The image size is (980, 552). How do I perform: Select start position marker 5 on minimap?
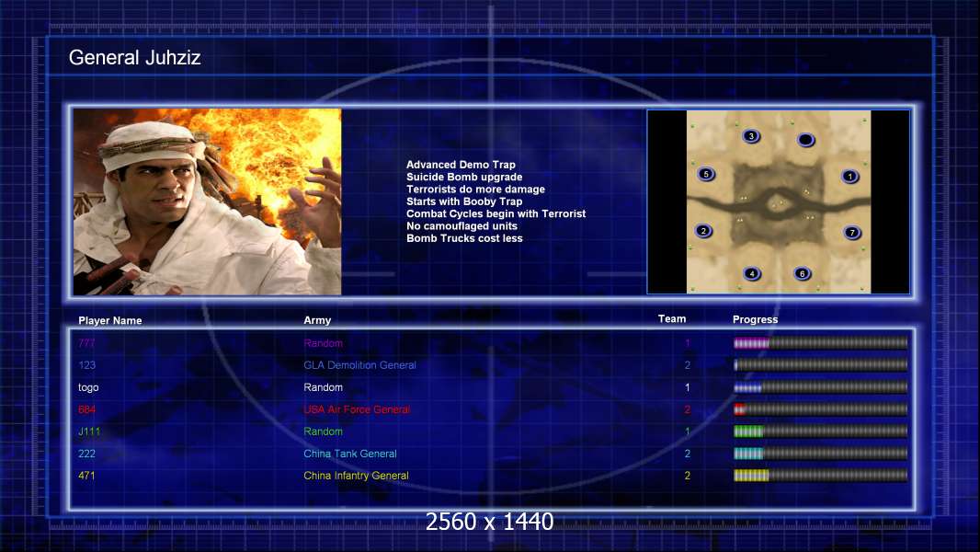coord(706,174)
